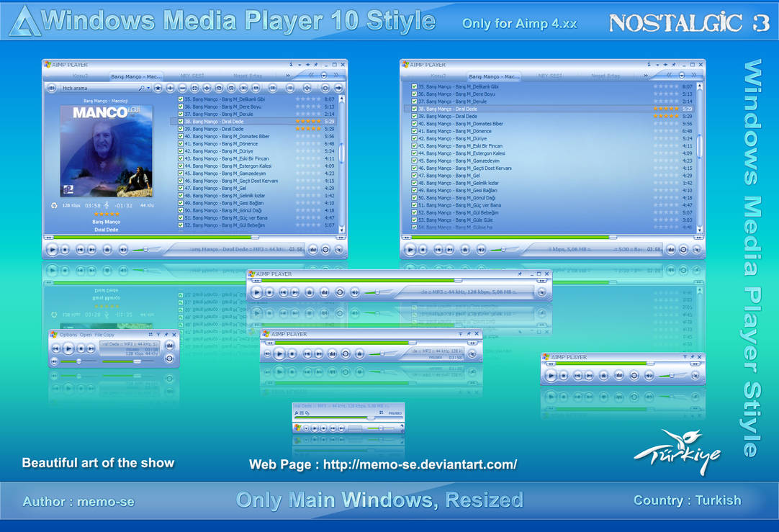Open round dropdown button right of tabs, album-art window
This screenshot has height=532, width=779.
pyautogui.click(x=324, y=76)
